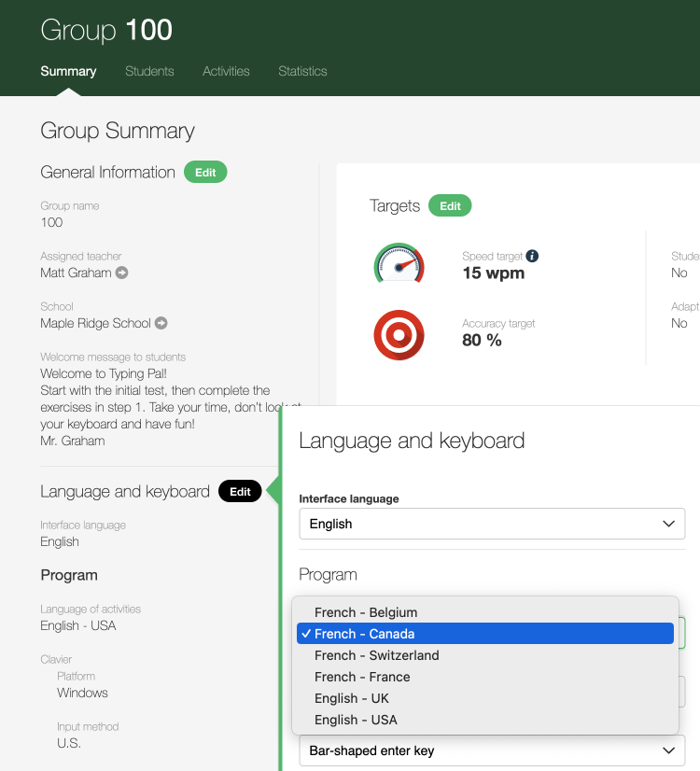Select the checked French - Canada option
The height and width of the screenshot is (771, 700).
(x=484, y=634)
